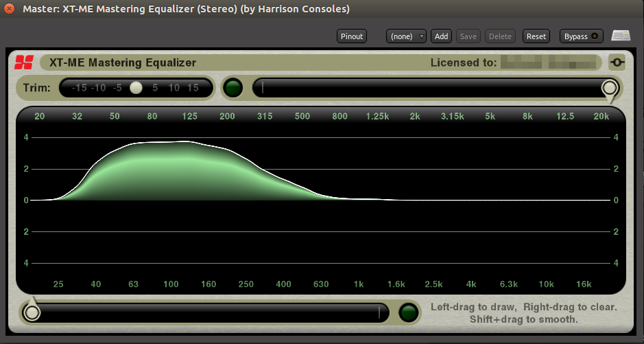Click the 500 frequency label on the top axis
The image size is (644, 344).
[x=302, y=116]
